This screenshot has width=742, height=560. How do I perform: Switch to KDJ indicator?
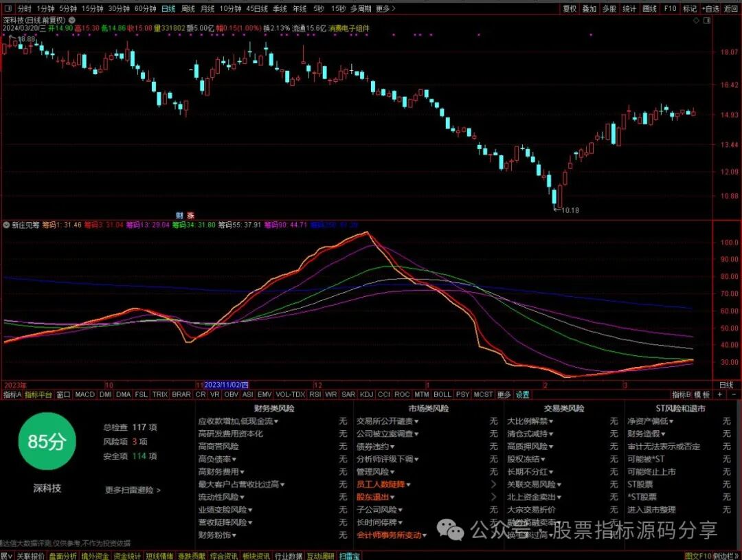366,394
